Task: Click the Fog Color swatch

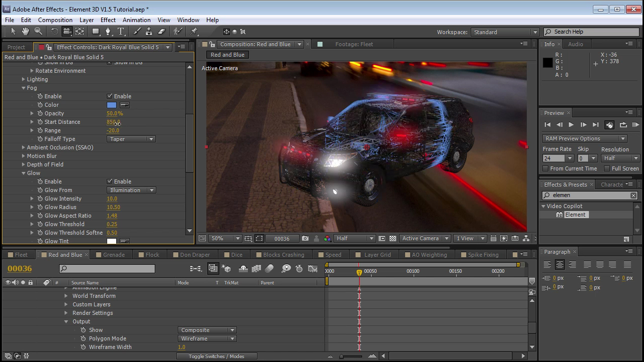Action: (x=111, y=105)
